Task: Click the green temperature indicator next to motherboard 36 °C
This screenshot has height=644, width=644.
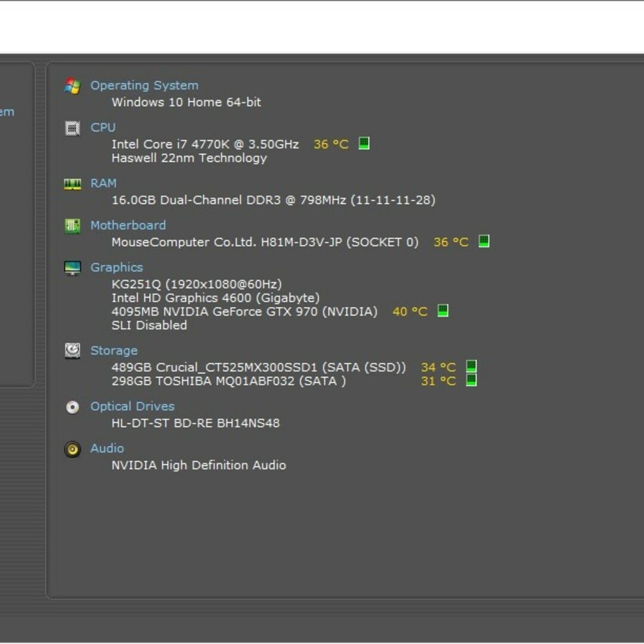Action: (x=484, y=241)
